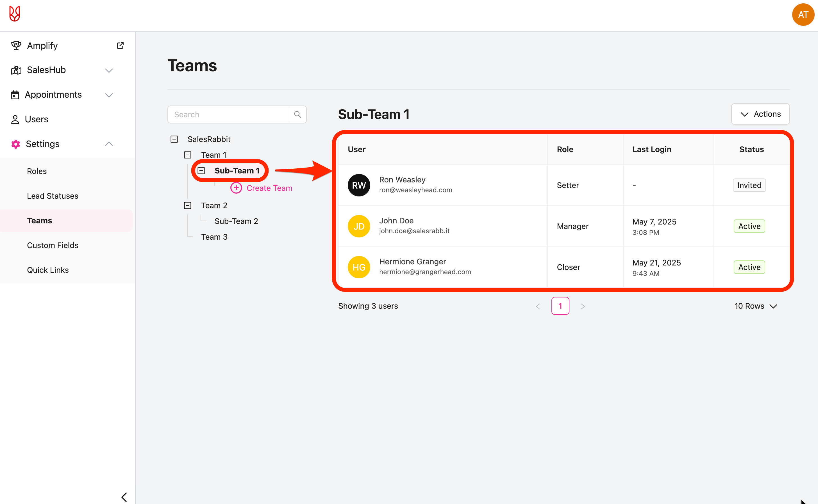Click the SalesRabbit logo icon
The image size is (818, 504).
click(x=14, y=14)
